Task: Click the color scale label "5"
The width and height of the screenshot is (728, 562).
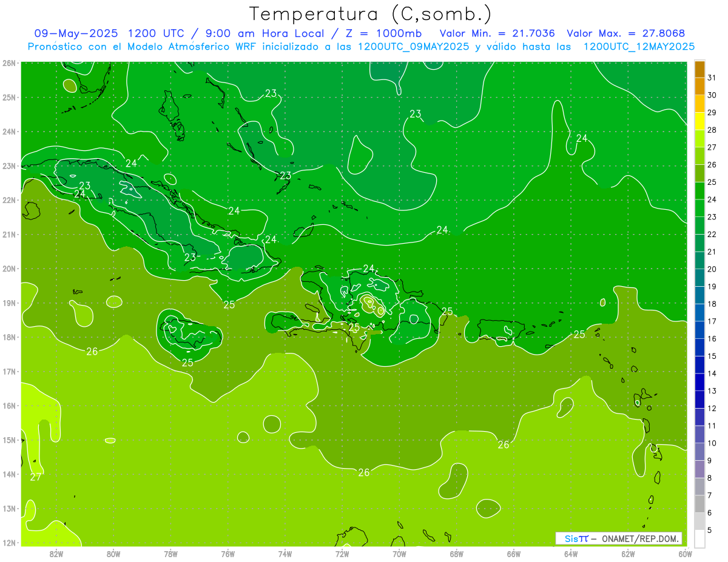Action: click(710, 530)
